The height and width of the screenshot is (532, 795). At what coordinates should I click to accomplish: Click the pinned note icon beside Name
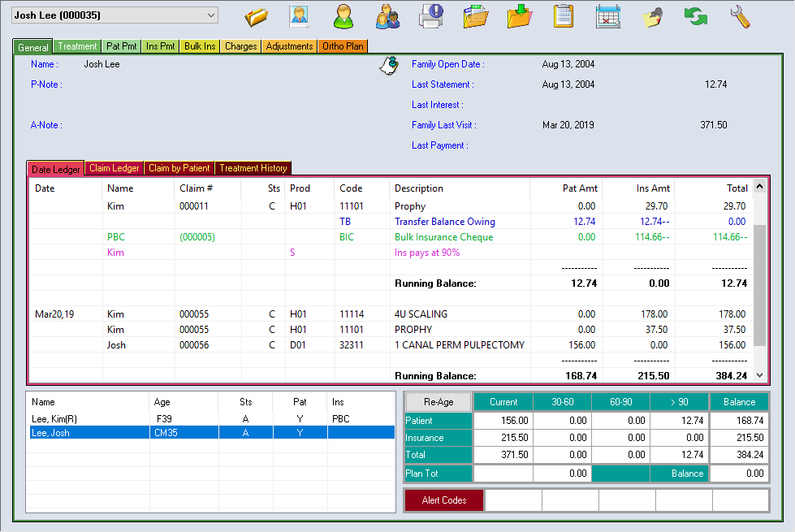388,66
